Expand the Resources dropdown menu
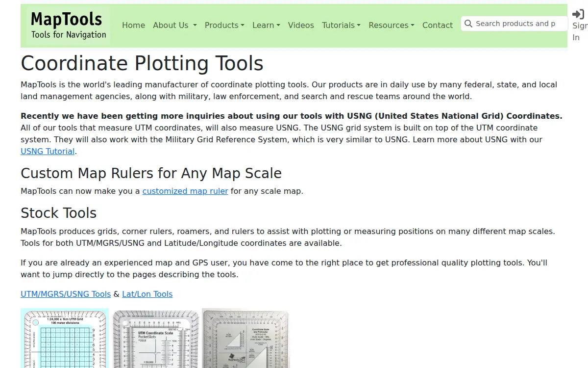 (392, 25)
